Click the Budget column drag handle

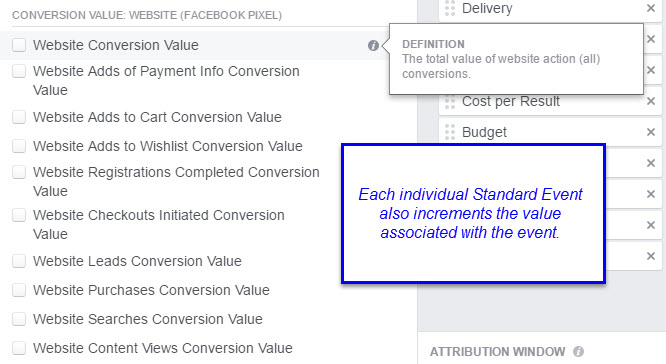(450, 132)
